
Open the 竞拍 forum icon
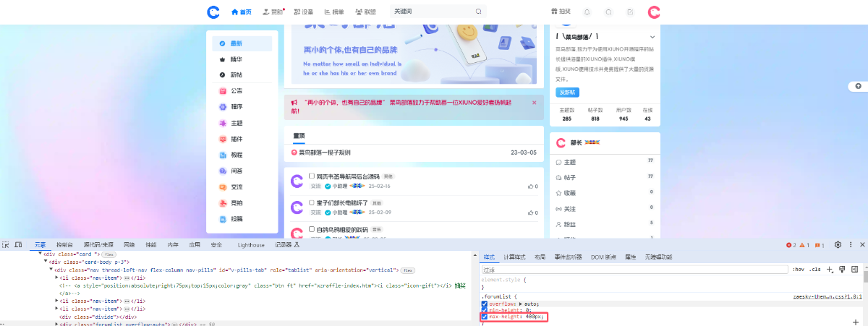tap(223, 202)
